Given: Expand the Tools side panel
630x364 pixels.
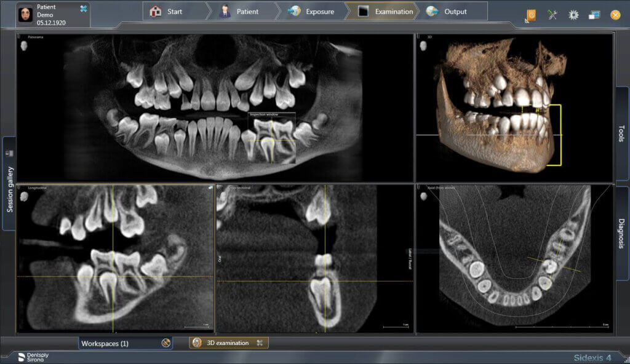Looking at the screenshot, I should tap(621, 133).
